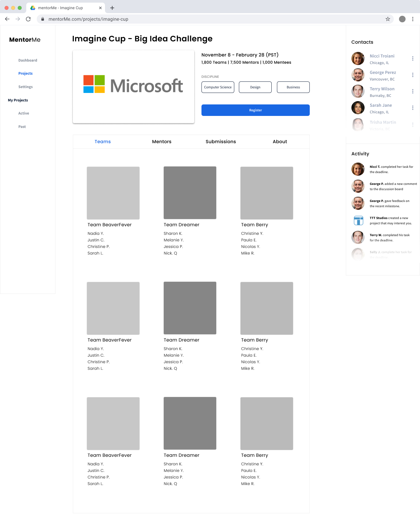View site info via lock icon

(x=43, y=19)
